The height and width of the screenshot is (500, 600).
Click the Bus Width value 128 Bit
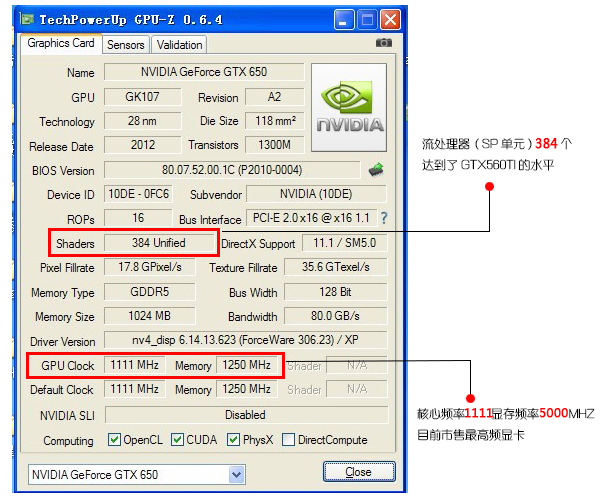click(336, 292)
